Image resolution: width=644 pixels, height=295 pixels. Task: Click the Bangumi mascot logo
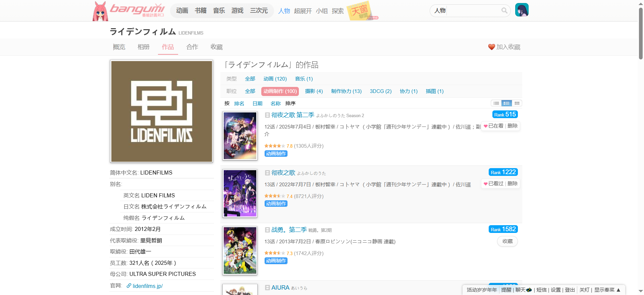click(x=100, y=12)
